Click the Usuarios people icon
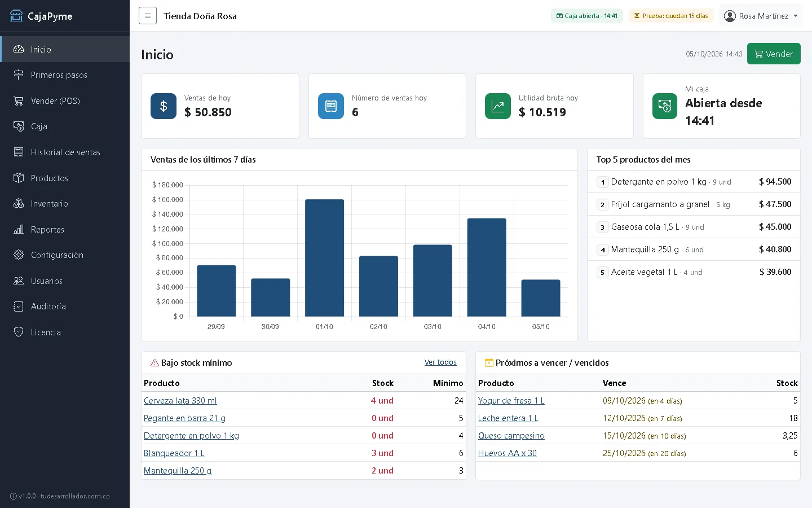This screenshot has height=508, width=812. [19, 281]
